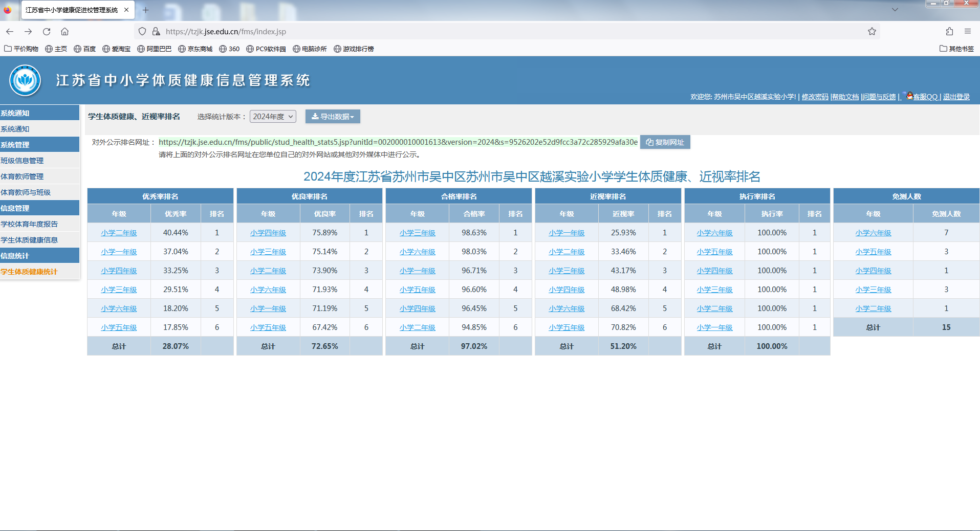Open 学生体质健康信息 in sidebar
The image size is (980, 531).
pos(39,240)
